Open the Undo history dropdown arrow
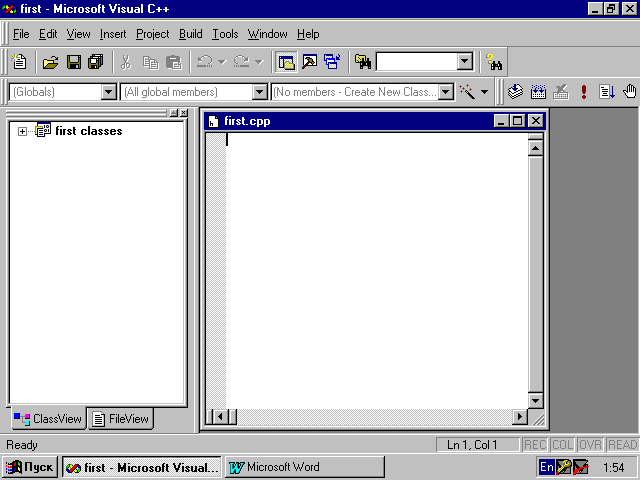Image resolution: width=640 pixels, height=480 pixels. pyautogui.click(x=222, y=62)
